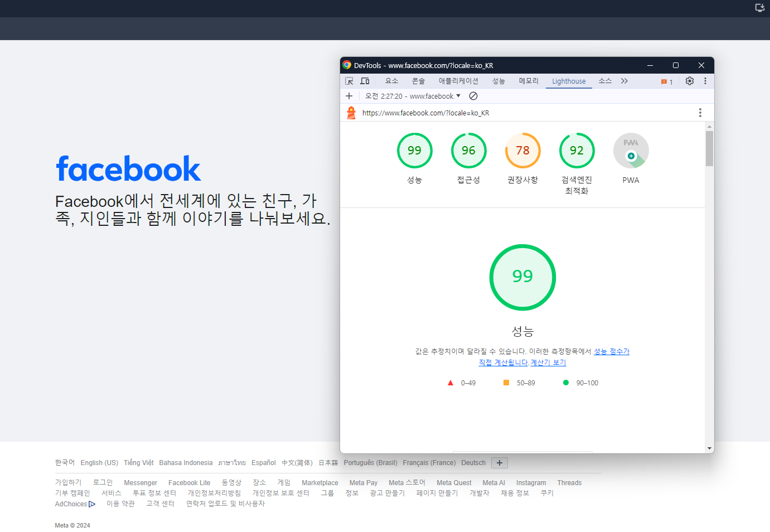Open Facebook Lite footer link
770x532 pixels.
coord(190,483)
